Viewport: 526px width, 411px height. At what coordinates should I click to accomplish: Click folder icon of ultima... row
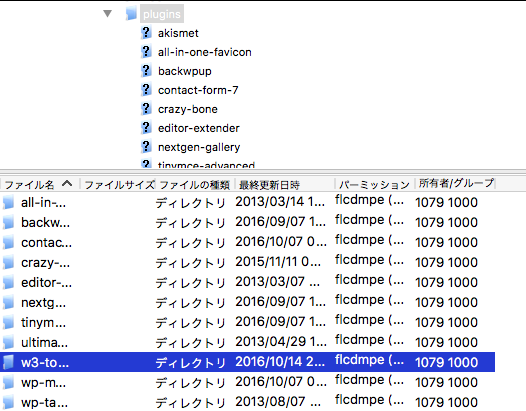[x=8, y=342]
